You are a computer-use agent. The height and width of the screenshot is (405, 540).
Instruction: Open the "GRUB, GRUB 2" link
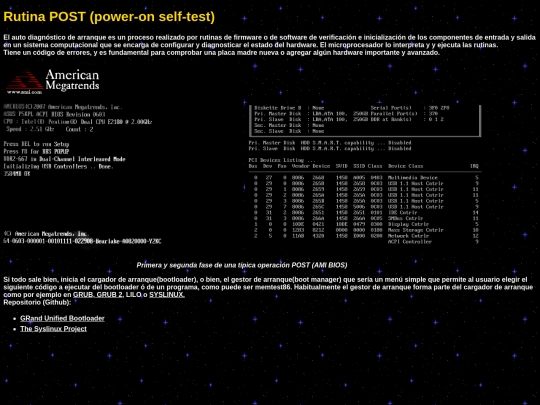pyautogui.click(x=97, y=295)
